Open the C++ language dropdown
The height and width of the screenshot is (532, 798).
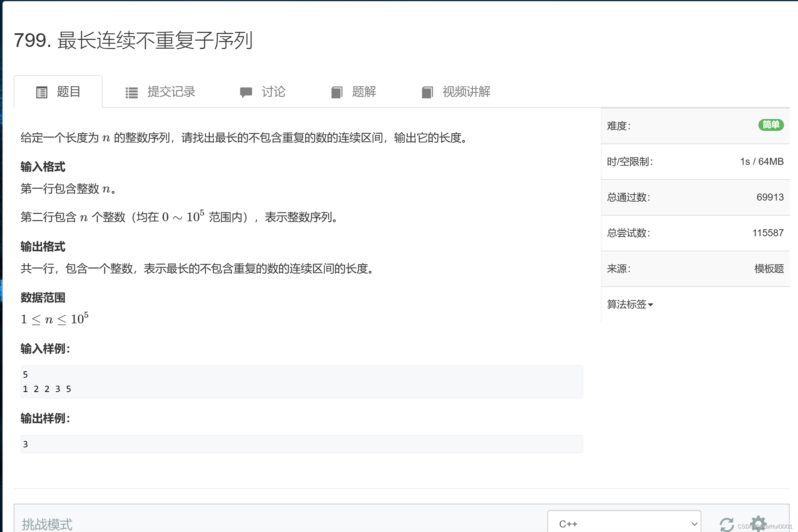click(623, 524)
